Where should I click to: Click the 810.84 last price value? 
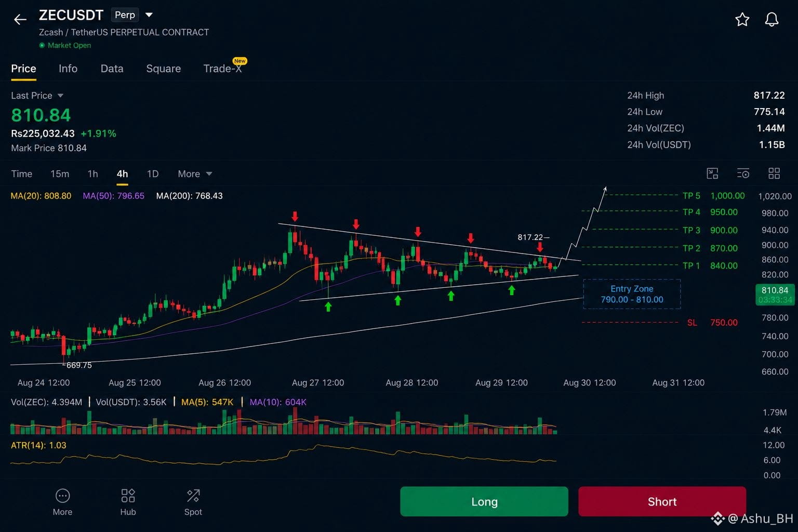pyautogui.click(x=41, y=115)
